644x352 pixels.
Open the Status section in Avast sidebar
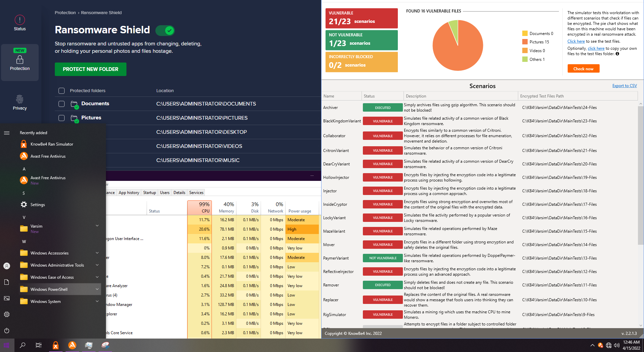[x=20, y=23]
